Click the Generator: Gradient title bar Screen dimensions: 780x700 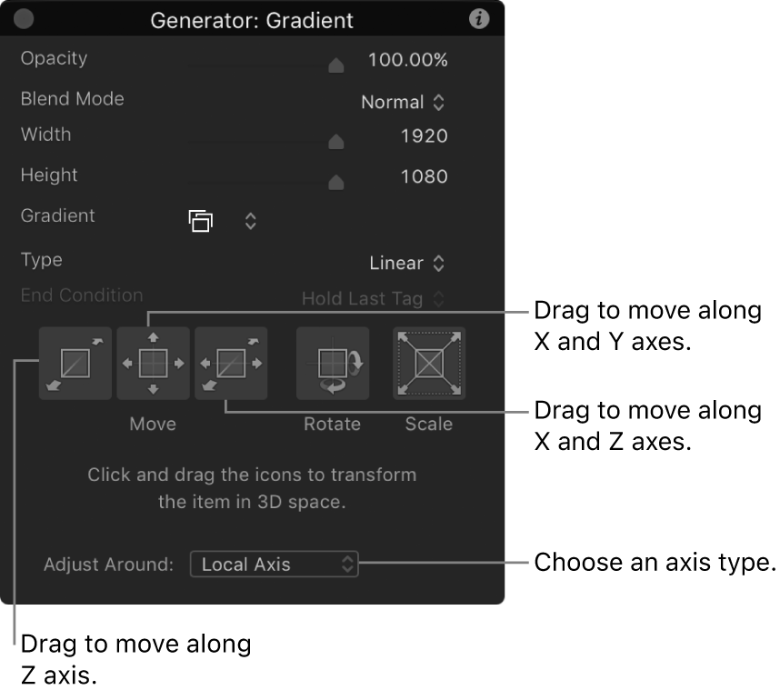[x=252, y=19]
